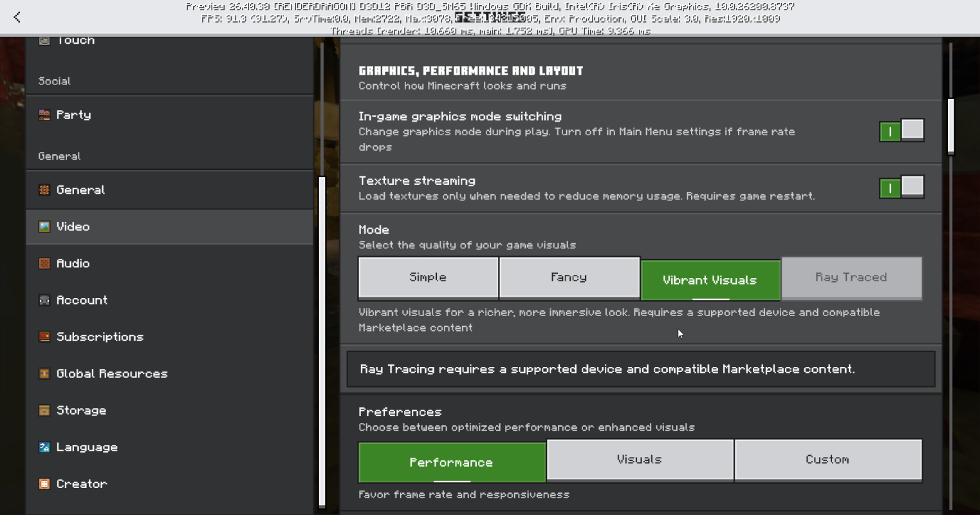980x515 pixels.
Task: Click the sidebar scrollbar thumb
Action: (322, 342)
